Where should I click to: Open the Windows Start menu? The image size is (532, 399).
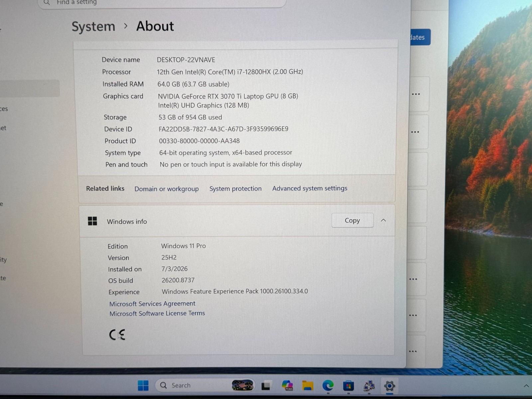143,385
